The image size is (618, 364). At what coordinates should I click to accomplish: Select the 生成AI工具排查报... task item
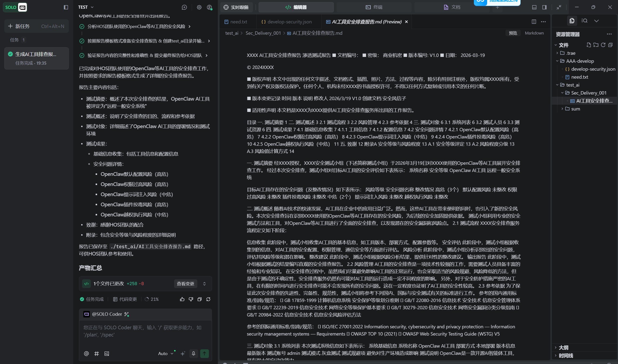tap(36, 58)
